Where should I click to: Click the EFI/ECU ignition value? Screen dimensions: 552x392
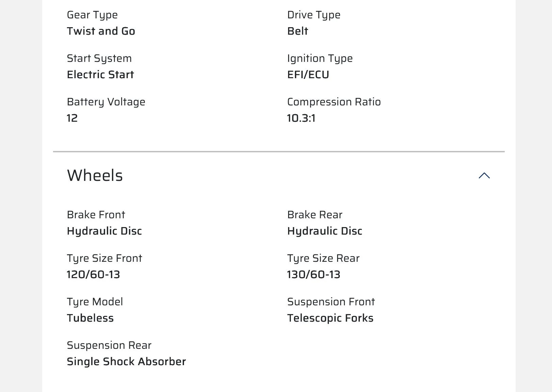click(308, 74)
